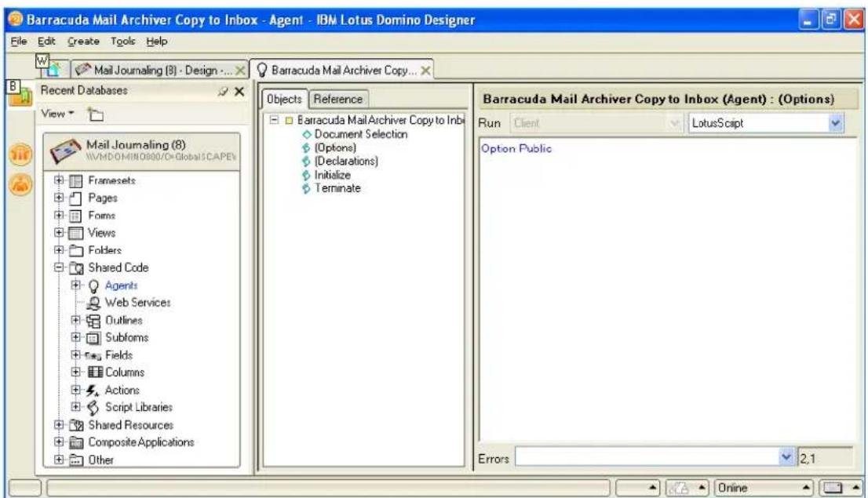Expand the Subforms node
This screenshot has width=868, height=498.
(x=76, y=337)
